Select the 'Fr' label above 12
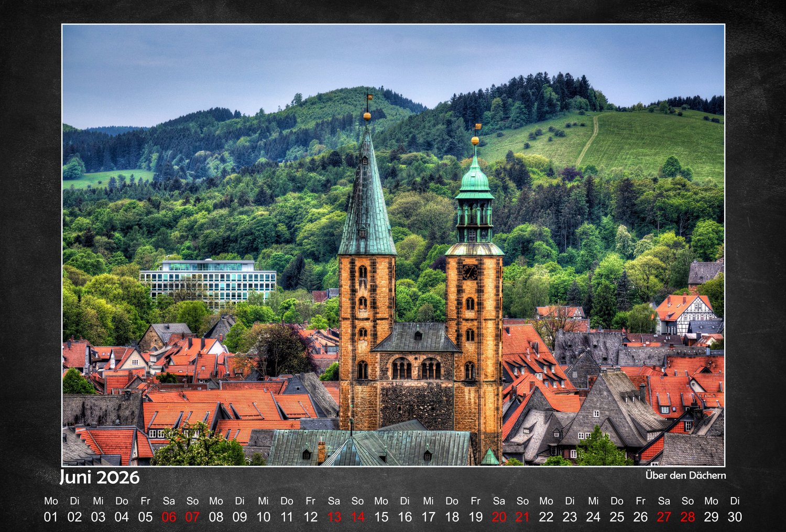Screen dimensions: 786x532 click(310, 501)
